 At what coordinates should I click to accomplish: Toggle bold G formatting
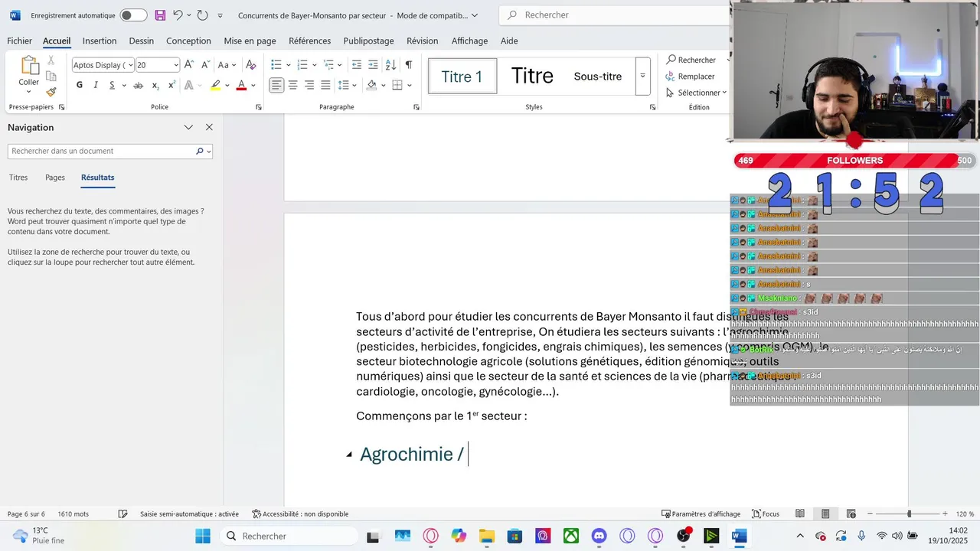(80, 85)
